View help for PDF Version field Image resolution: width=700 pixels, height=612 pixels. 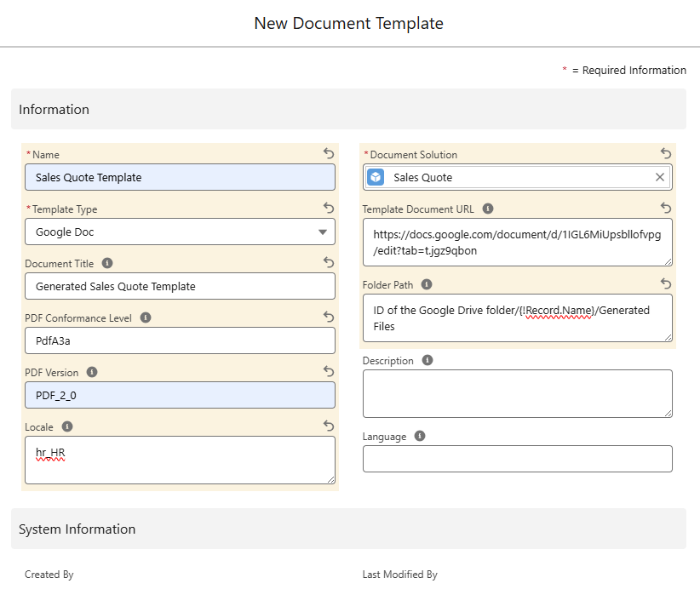click(92, 372)
